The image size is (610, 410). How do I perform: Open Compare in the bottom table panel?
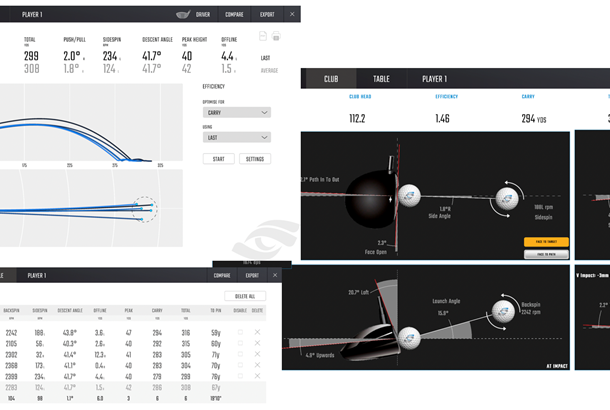222,275
